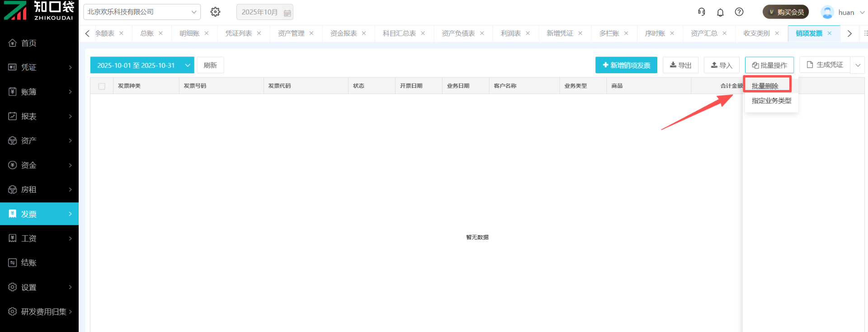Select 批量删除 from the dropdown menu
The width and height of the screenshot is (868, 332).
click(x=765, y=86)
